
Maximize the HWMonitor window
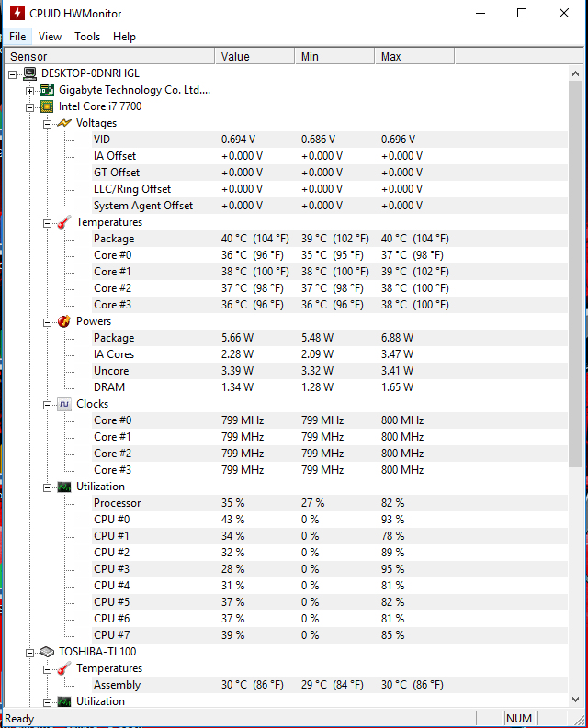522,13
